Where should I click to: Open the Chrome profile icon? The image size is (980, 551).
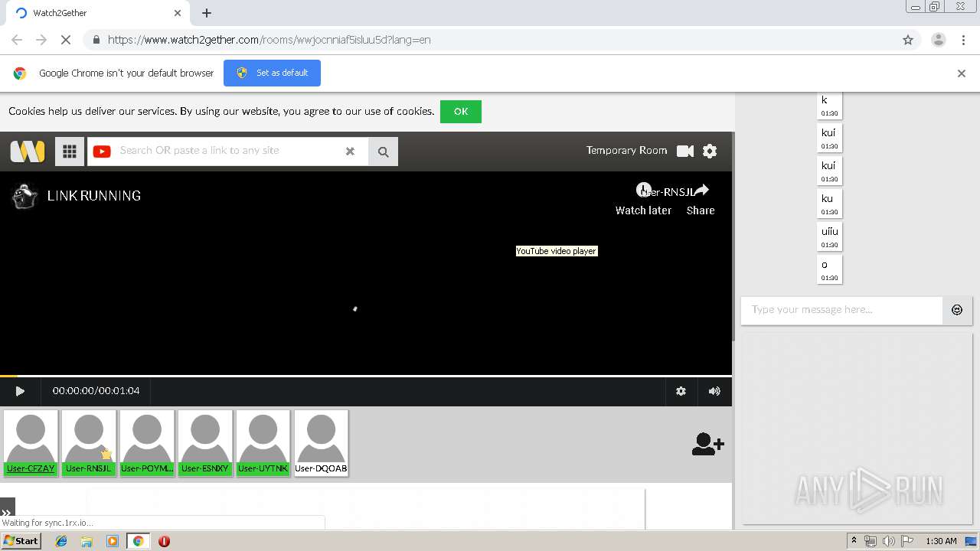(938, 40)
